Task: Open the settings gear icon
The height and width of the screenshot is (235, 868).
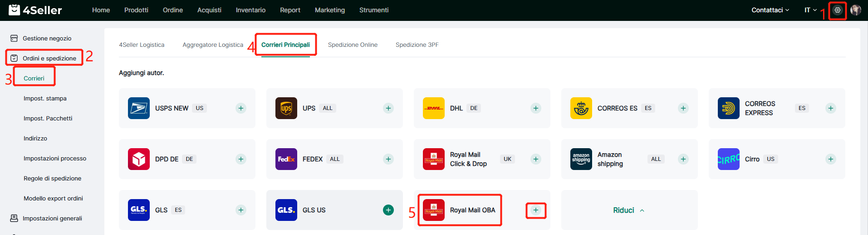Action: point(838,10)
